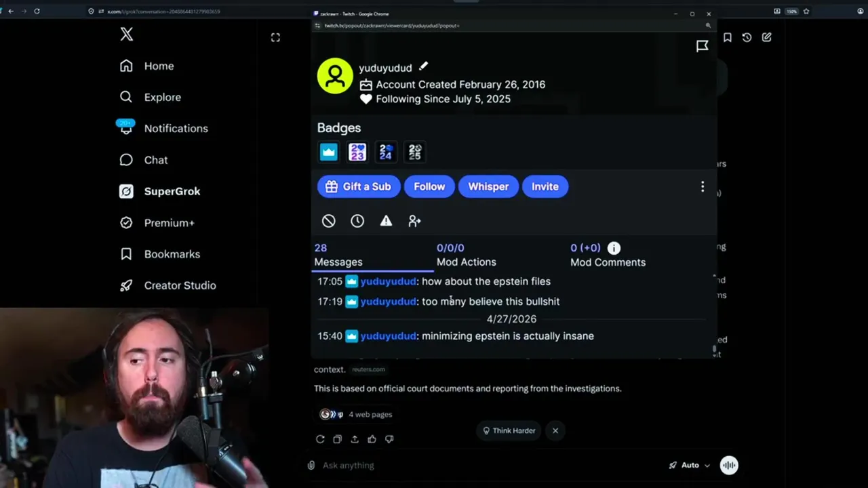Open the 4 web pages sources
The image size is (868, 488).
(355, 414)
